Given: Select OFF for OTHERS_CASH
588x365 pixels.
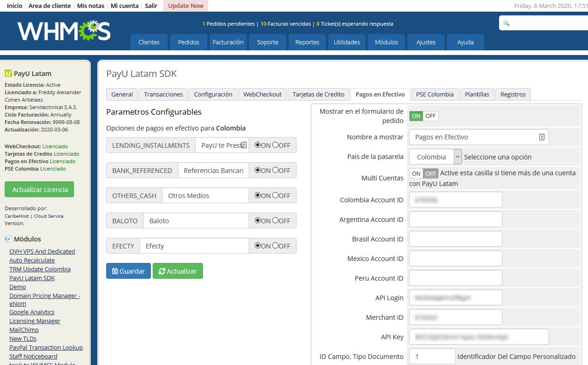Looking at the screenshot, I should (275, 195).
